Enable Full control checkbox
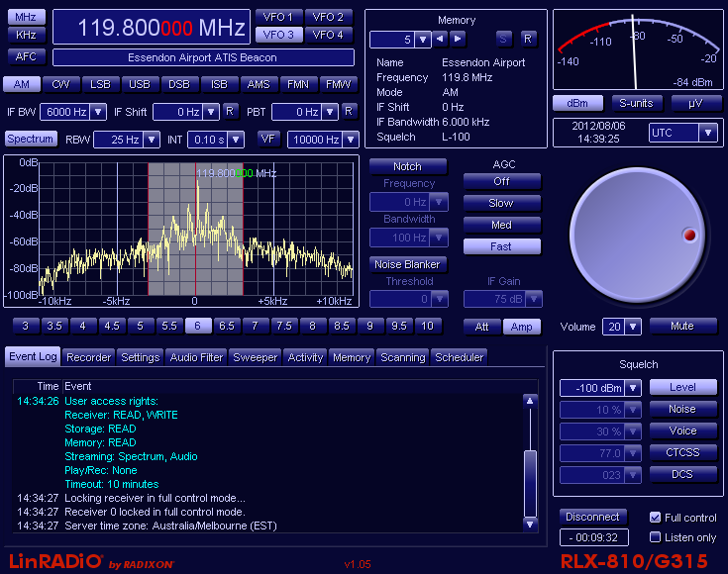 [655, 518]
